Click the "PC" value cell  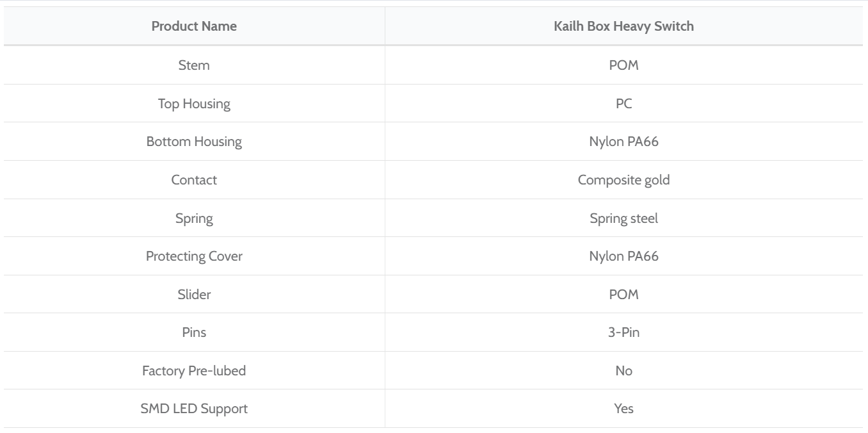pos(623,104)
